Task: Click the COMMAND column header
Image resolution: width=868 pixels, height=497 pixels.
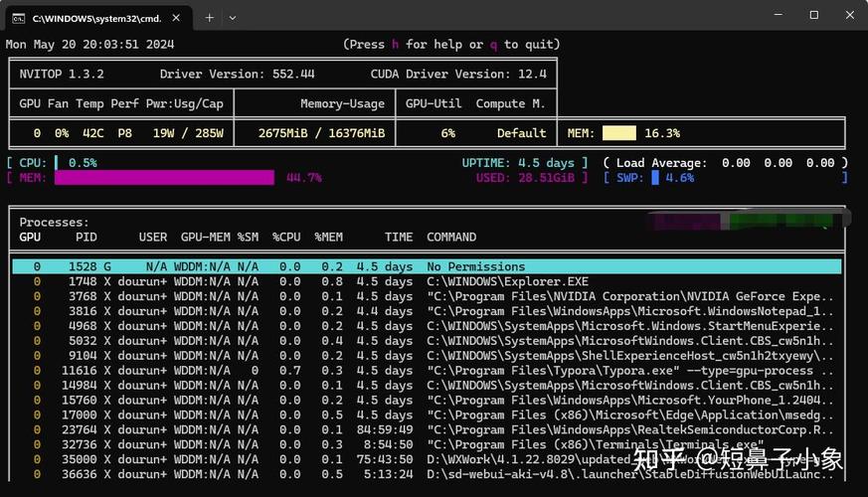Action: pyautogui.click(x=451, y=238)
